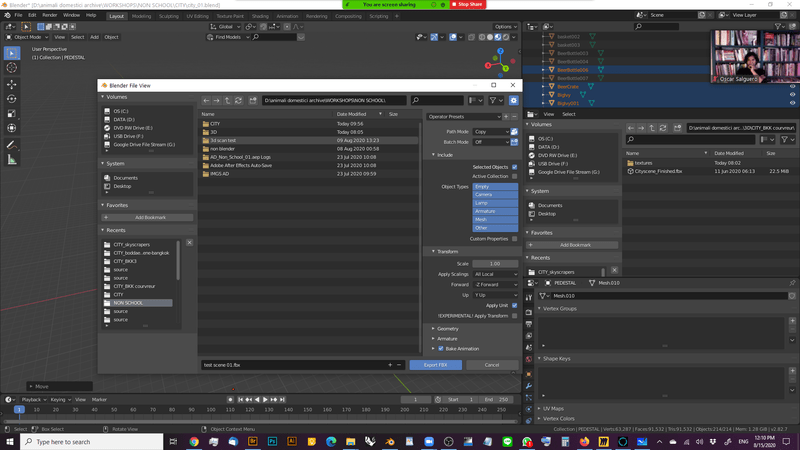Enable the Active Collection checkbox

pos(514,176)
